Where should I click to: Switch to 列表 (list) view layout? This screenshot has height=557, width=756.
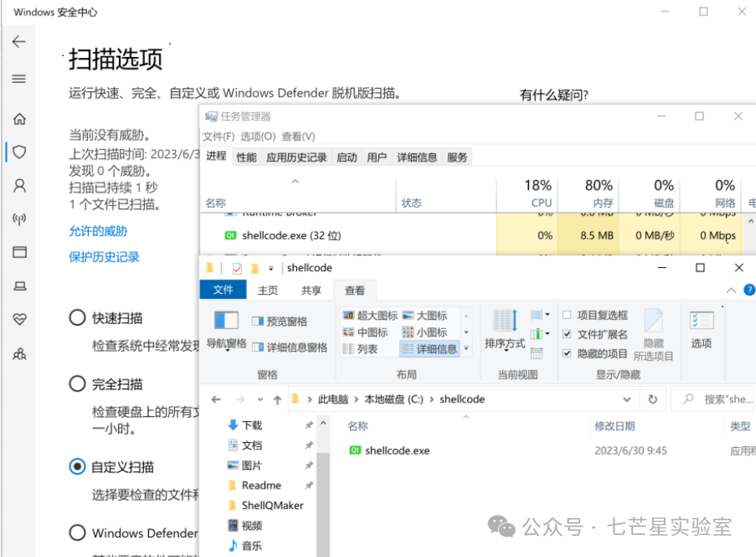point(362,348)
